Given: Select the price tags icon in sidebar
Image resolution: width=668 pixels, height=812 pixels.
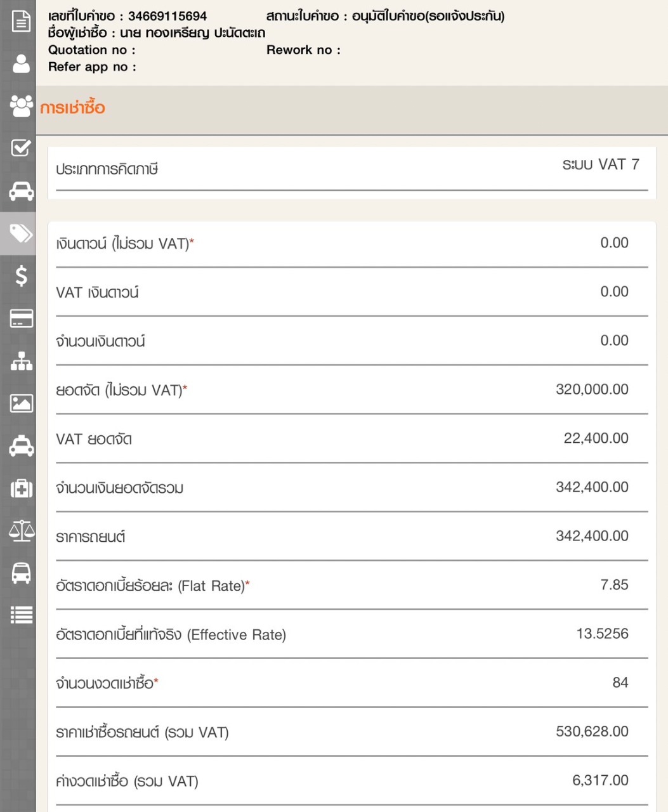Looking at the screenshot, I should pyautogui.click(x=21, y=233).
